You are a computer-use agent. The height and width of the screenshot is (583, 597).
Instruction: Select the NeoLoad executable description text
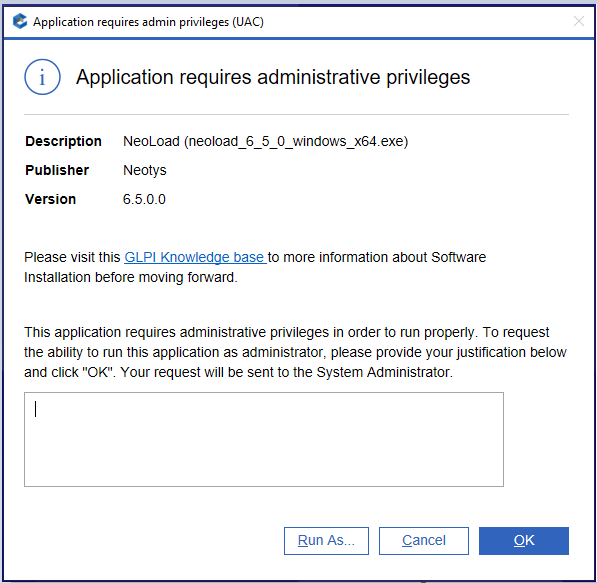coord(265,141)
